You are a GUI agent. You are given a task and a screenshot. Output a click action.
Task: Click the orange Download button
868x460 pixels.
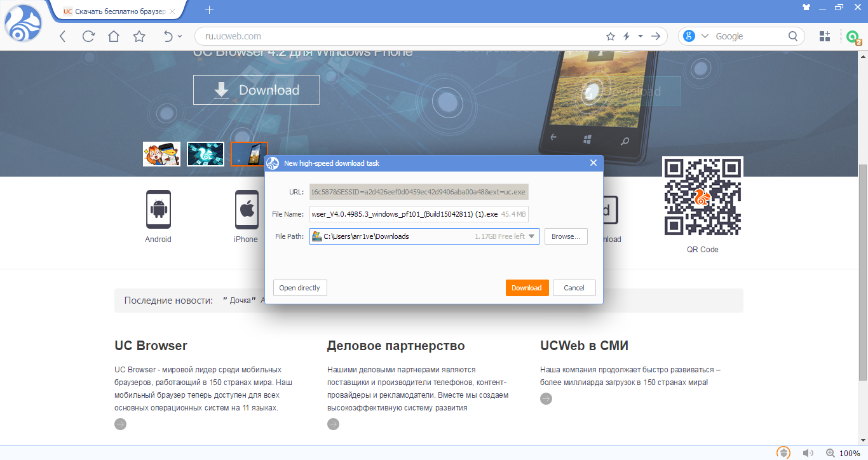527,288
